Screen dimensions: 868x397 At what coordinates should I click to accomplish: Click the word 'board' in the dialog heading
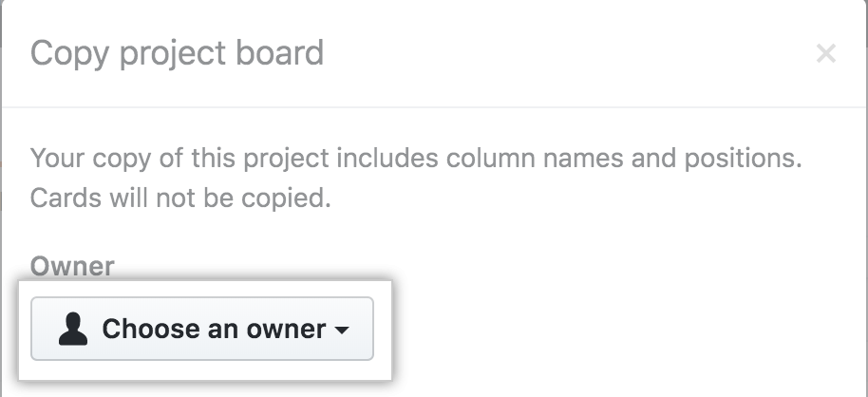286,52
